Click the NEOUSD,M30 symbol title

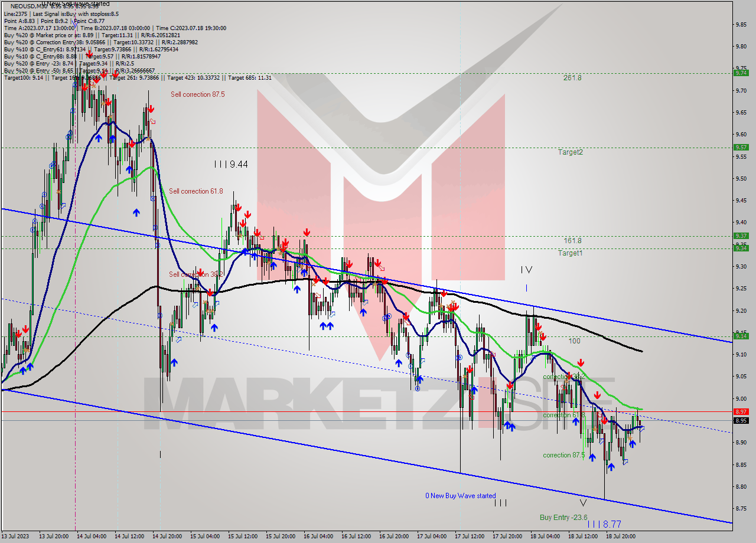29,6
